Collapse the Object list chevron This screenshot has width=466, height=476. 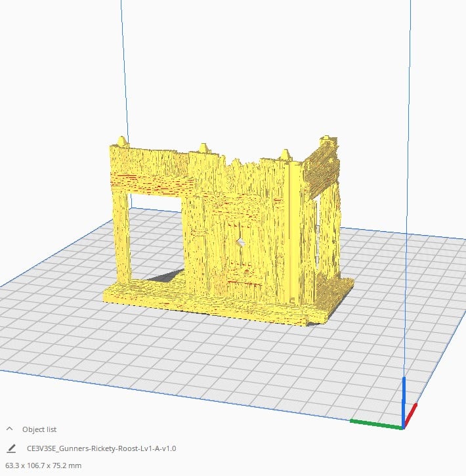coord(9,429)
